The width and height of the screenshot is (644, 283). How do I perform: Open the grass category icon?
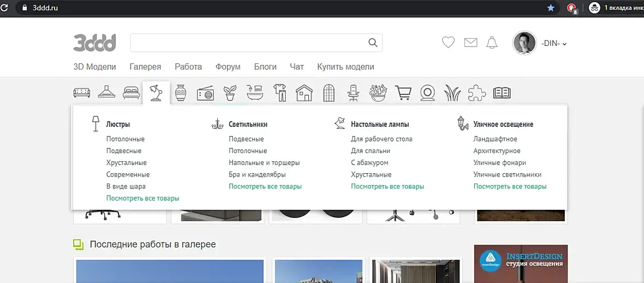click(452, 93)
